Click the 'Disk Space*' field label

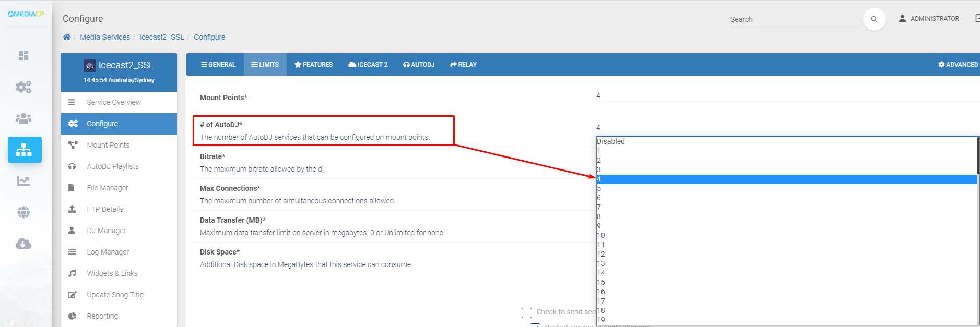point(220,252)
